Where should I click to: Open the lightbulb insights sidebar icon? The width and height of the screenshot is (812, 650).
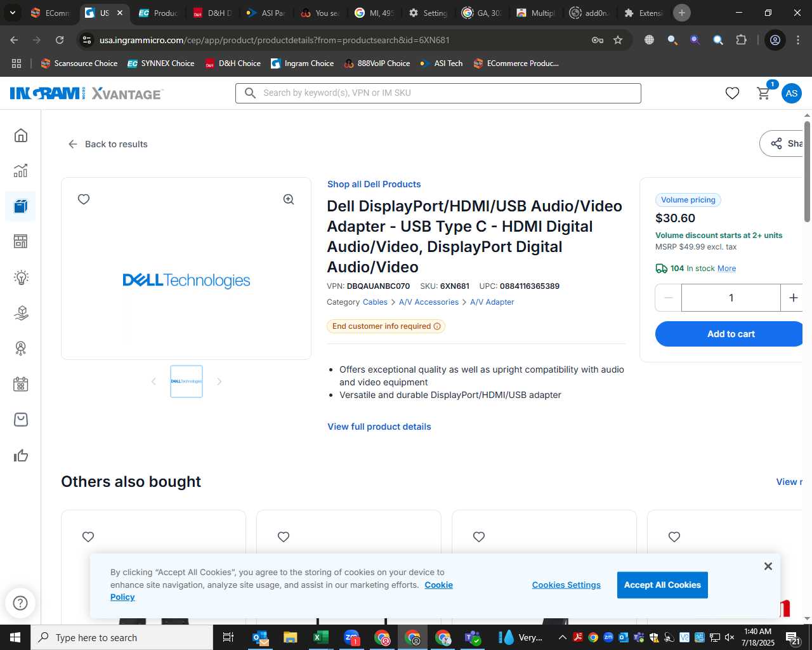[x=21, y=277]
